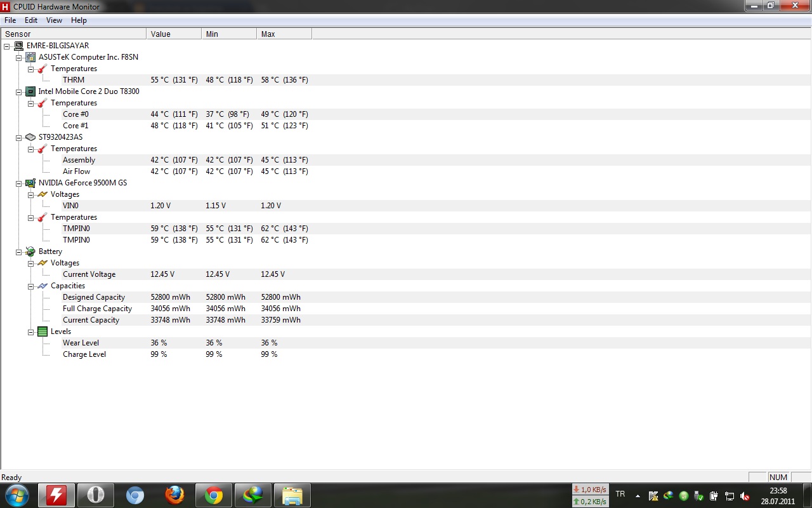The height and width of the screenshot is (508, 812).
Task: Click the hard drive icon beside ST9320423AS
Action: [x=30, y=137]
